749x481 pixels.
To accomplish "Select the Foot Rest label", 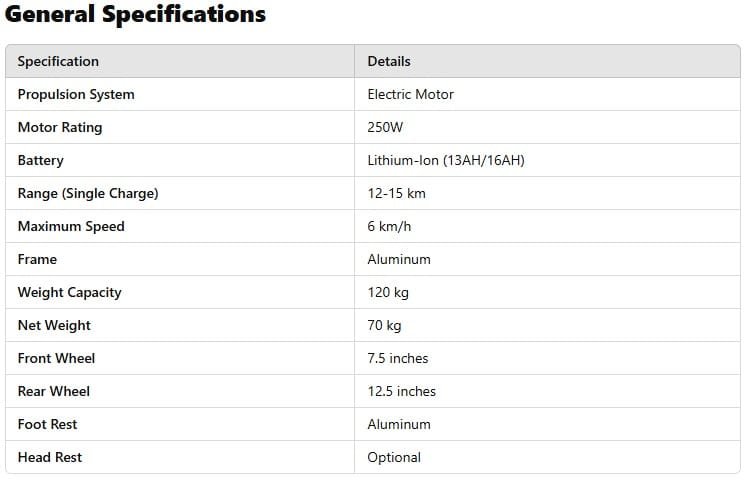I will pyautogui.click(x=47, y=424).
